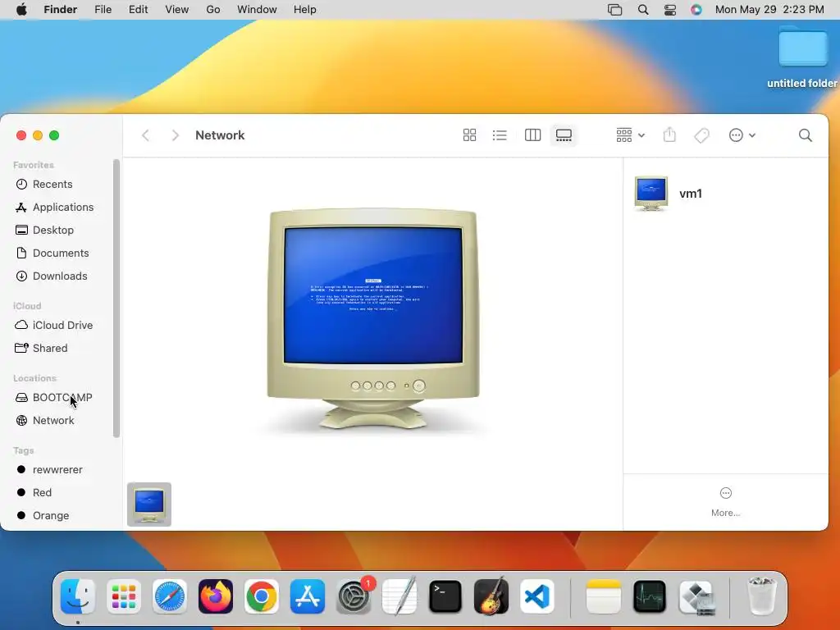Minimize the Finder window with yellow button

click(x=38, y=135)
